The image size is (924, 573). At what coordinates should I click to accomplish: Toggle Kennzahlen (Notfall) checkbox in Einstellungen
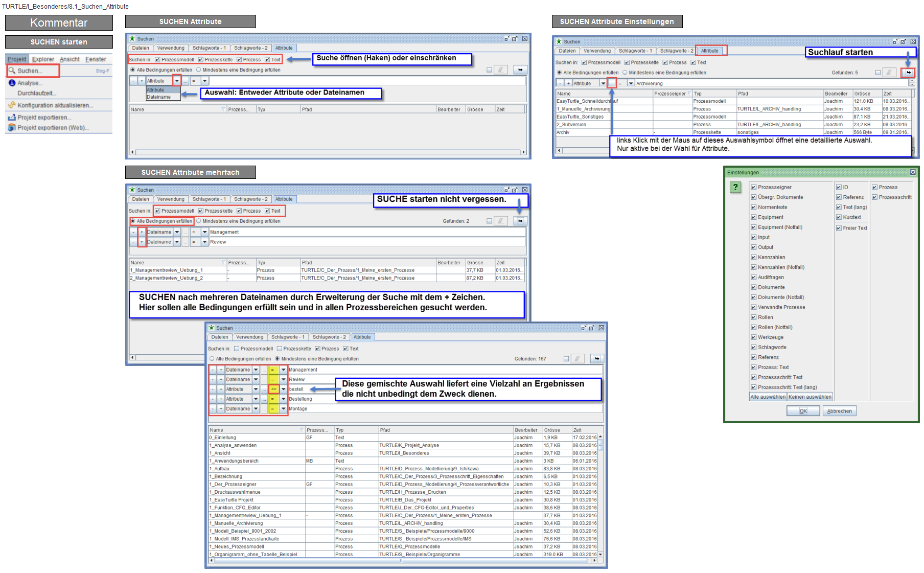(x=753, y=267)
